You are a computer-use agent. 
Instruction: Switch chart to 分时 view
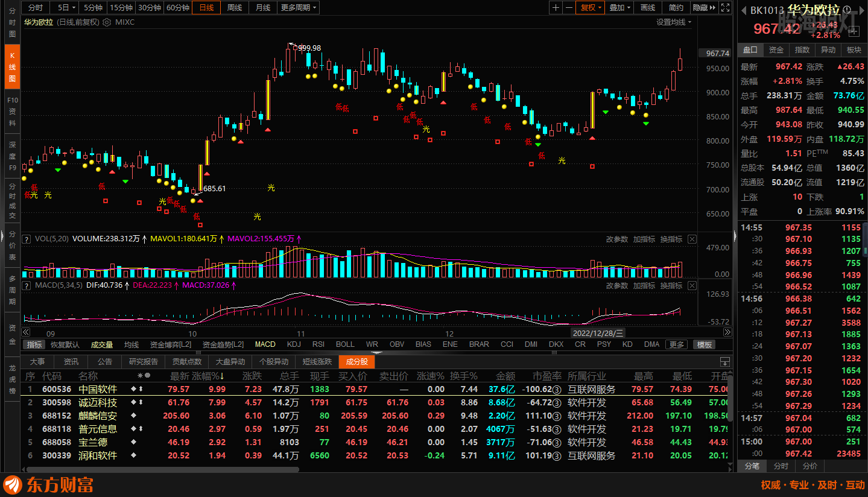tap(36, 8)
